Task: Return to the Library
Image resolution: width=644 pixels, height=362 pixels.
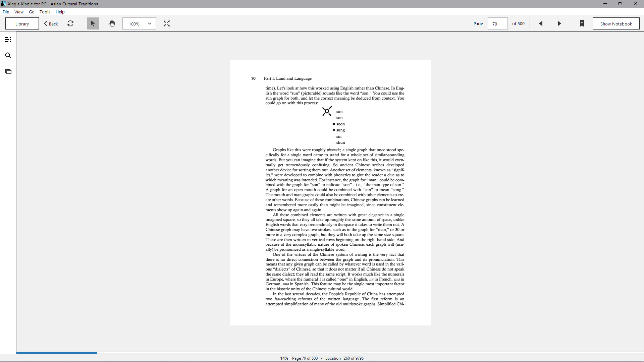Action: pos(22,23)
